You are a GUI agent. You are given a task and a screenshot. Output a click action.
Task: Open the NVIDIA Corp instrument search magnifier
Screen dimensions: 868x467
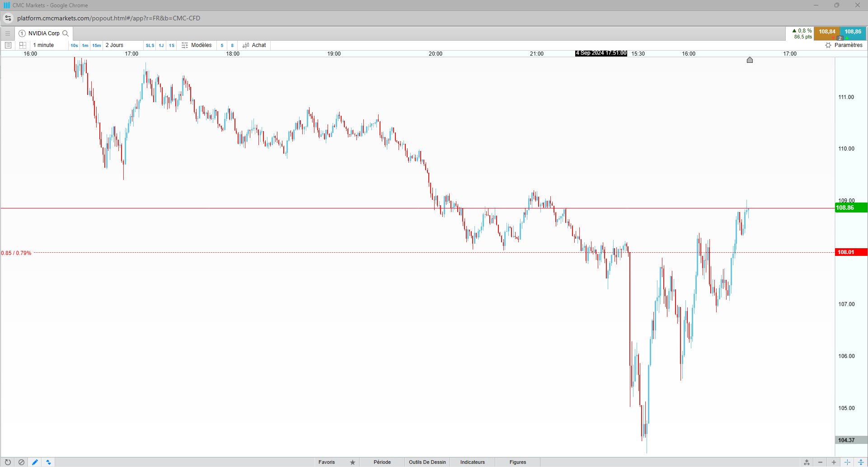(x=66, y=33)
